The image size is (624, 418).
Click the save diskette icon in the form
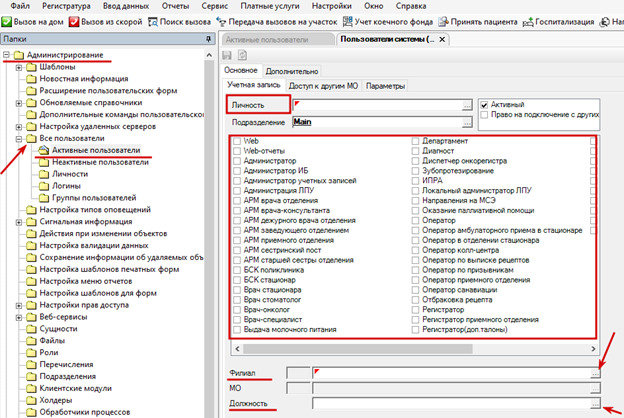click(x=227, y=55)
